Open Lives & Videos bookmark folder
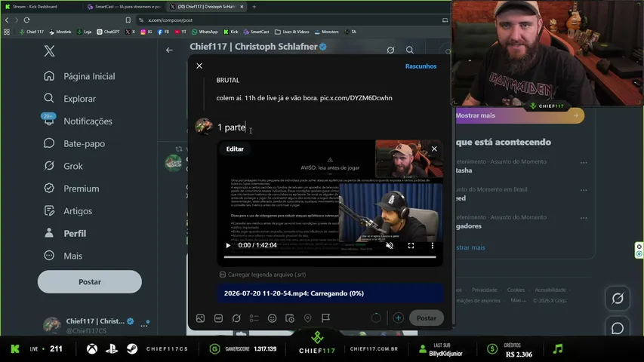This screenshot has height=362, width=644. click(x=292, y=32)
